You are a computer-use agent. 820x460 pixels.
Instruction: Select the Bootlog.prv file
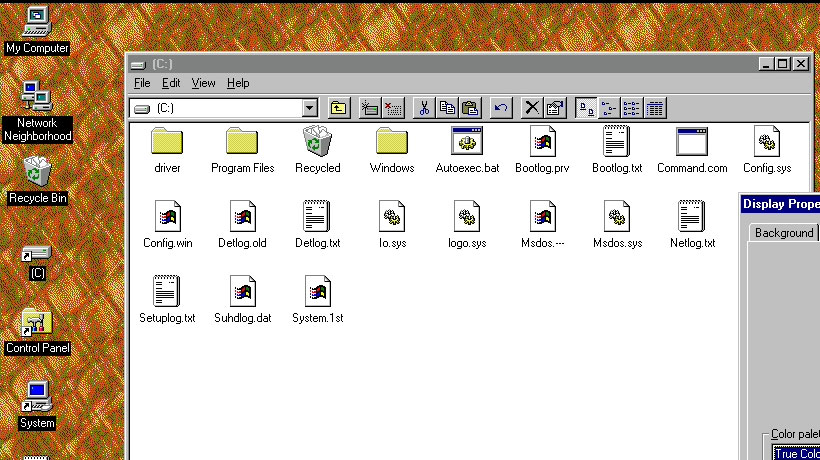coord(542,151)
